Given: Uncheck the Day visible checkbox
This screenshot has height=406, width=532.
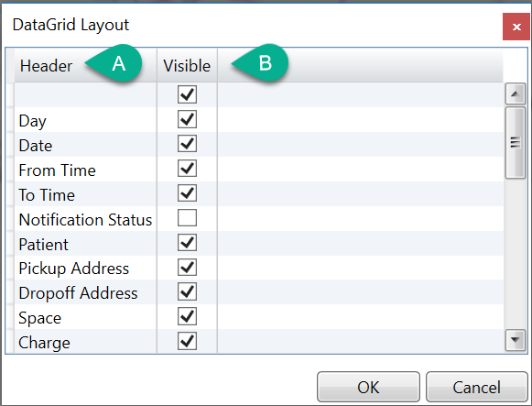Looking at the screenshot, I should pyautogui.click(x=187, y=119).
